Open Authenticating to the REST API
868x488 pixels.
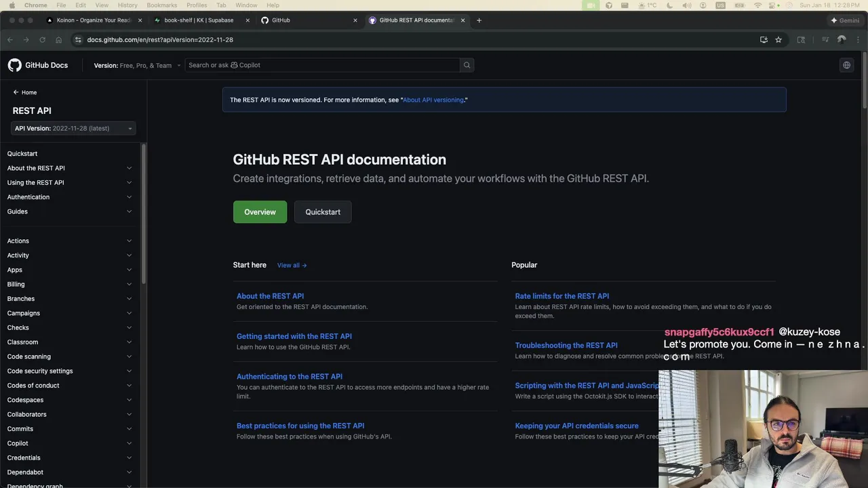(290, 376)
